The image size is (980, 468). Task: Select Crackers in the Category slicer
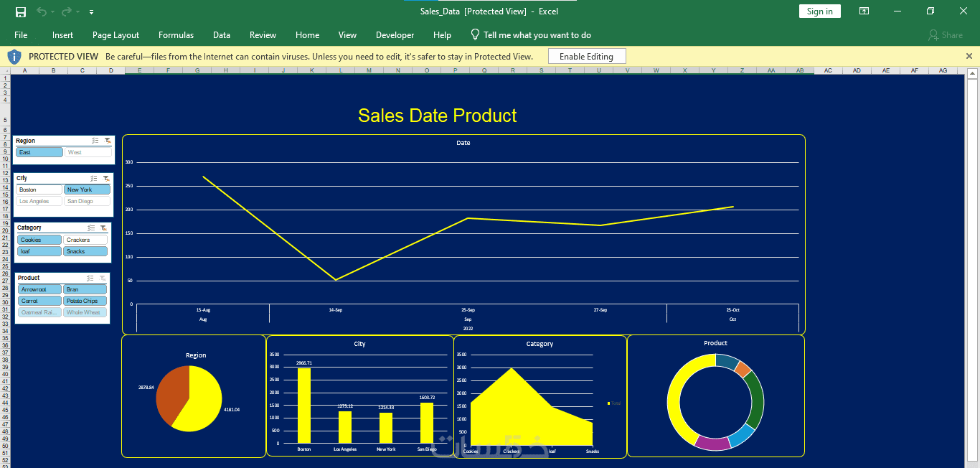point(85,240)
